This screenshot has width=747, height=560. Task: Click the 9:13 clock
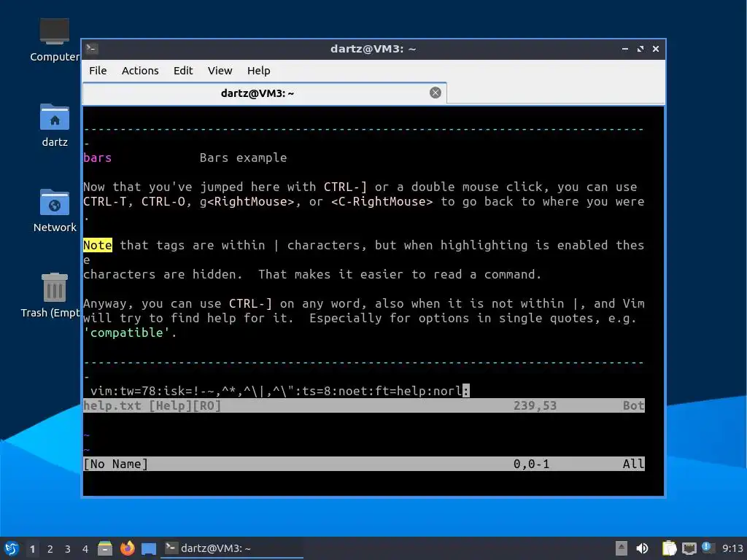(732, 548)
